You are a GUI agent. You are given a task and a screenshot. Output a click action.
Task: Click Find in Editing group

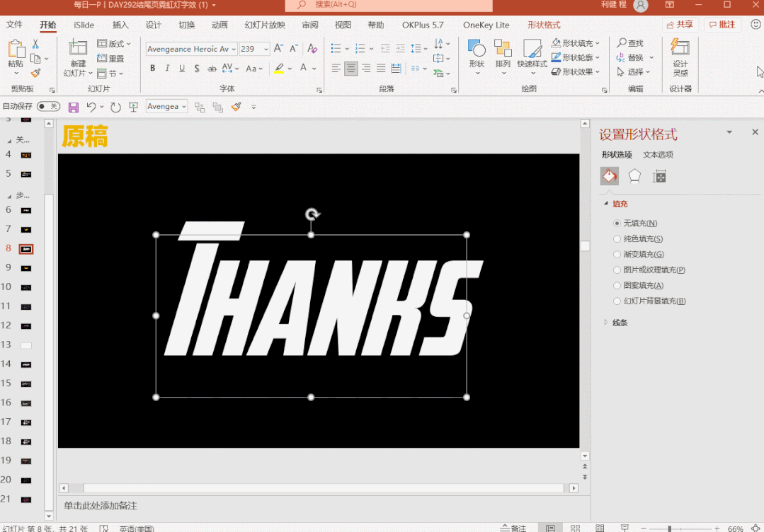(630, 43)
